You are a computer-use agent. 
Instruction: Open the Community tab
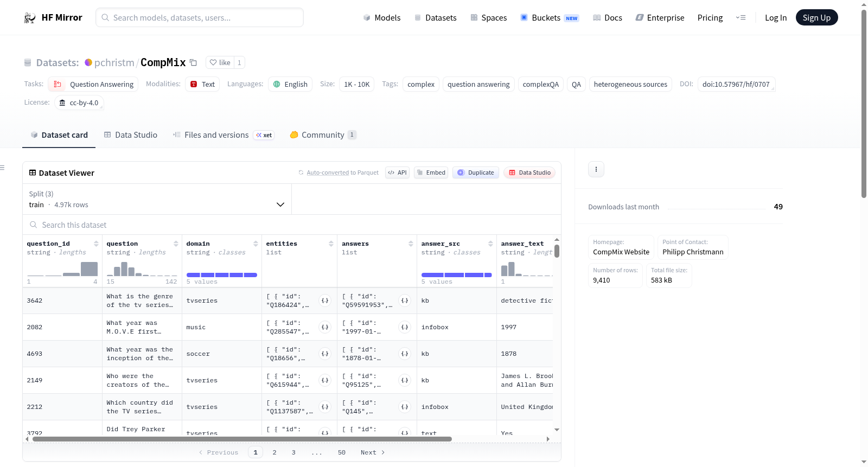323,135
